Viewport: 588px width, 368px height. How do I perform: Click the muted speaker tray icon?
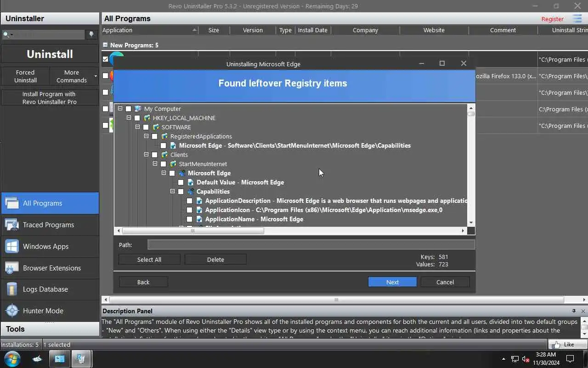(526, 359)
